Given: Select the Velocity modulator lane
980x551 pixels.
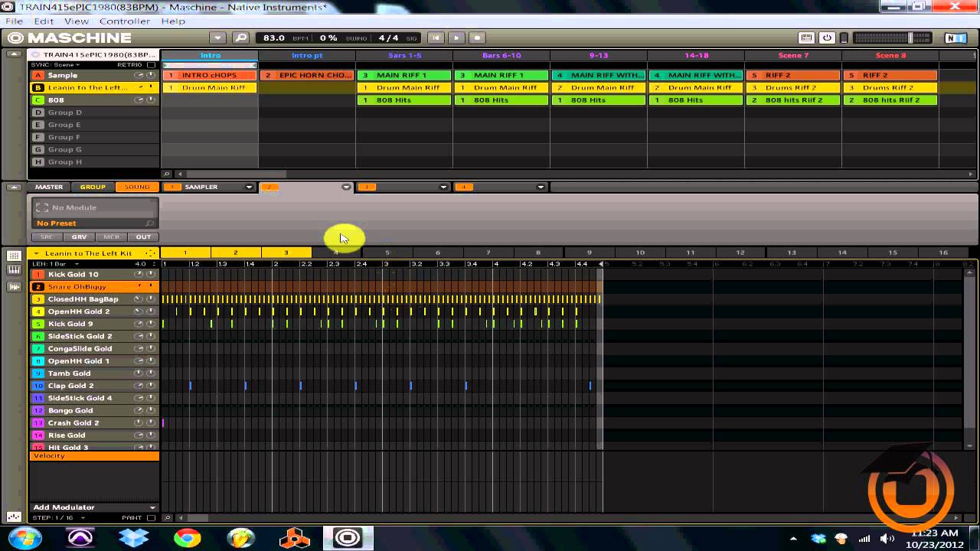Looking at the screenshot, I should pyautogui.click(x=94, y=456).
